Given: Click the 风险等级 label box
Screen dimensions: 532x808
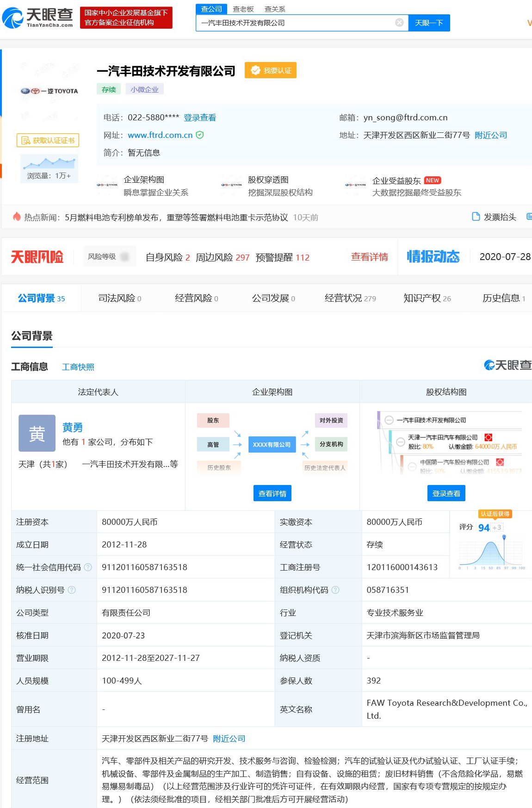Looking at the screenshot, I should click(x=109, y=256).
